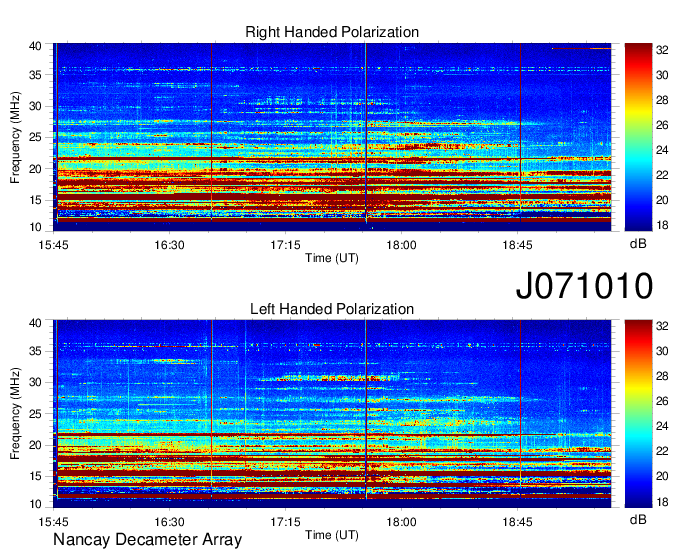Click the 18 value on Left Handed color bar
The image size is (680, 552).
click(x=662, y=502)
